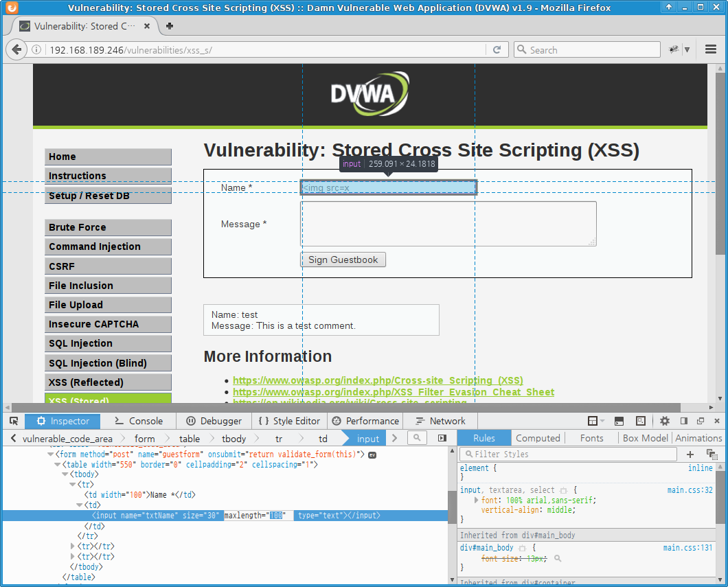
Task: Open XSS (Reflected) page
Action: coord(109,382)
